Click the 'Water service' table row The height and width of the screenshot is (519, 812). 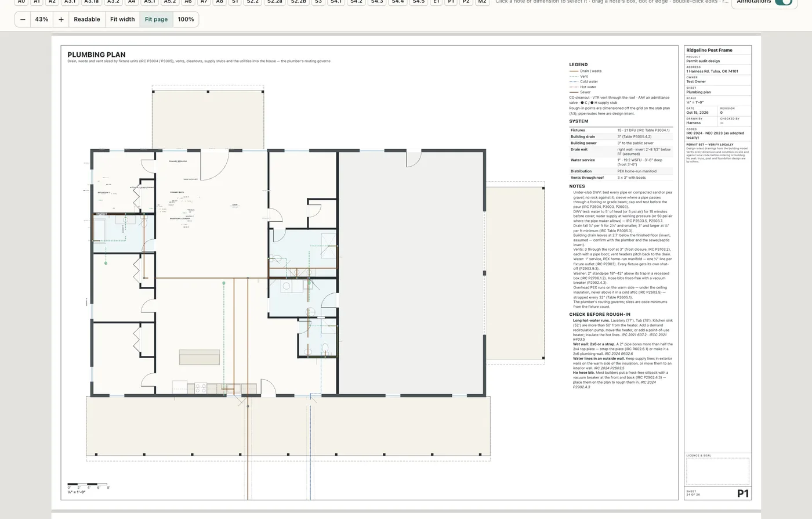621,162
